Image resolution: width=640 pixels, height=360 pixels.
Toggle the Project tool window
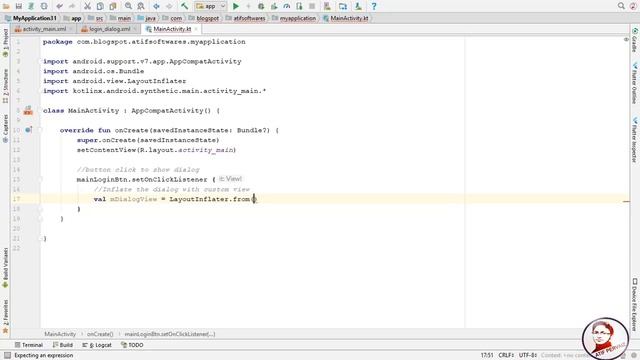pyautogui.click(x=5, y=43)
